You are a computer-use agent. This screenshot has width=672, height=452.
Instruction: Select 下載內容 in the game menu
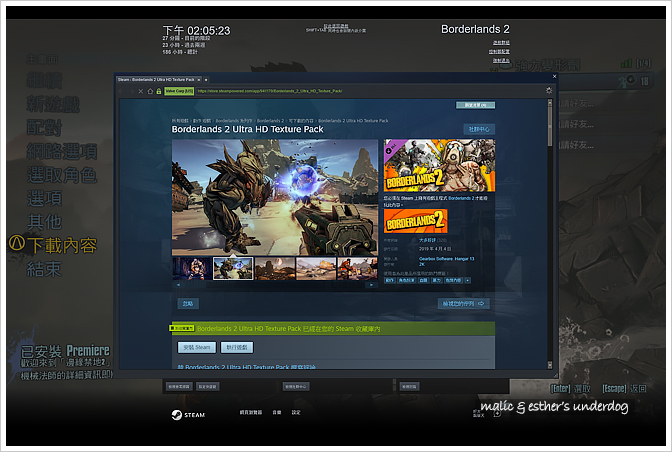(62, 245)
